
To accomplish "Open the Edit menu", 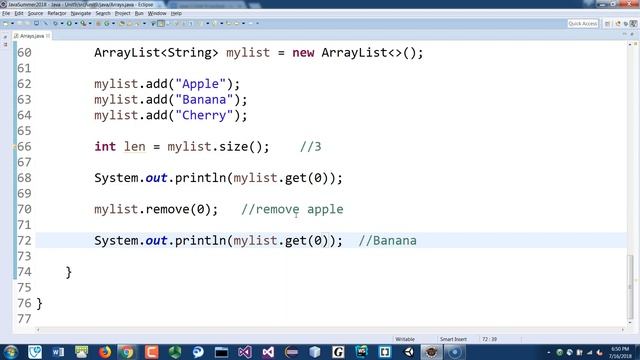I will pos(19,13).
